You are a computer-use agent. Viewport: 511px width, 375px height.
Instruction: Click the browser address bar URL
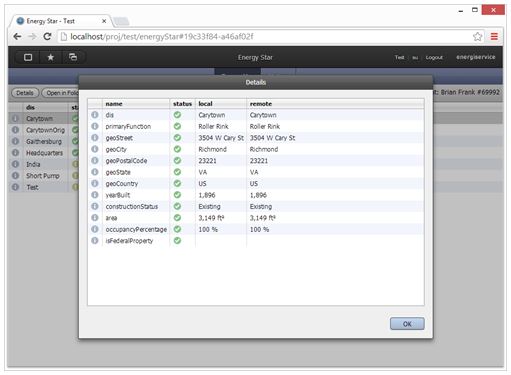click(162, 36)
